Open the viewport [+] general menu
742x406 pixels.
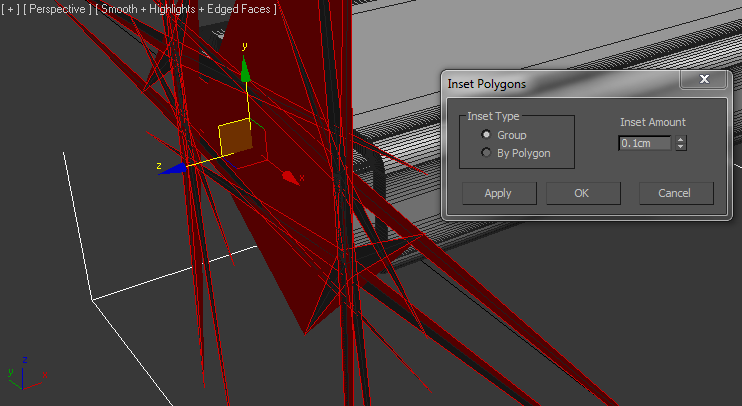click(10, 9)
